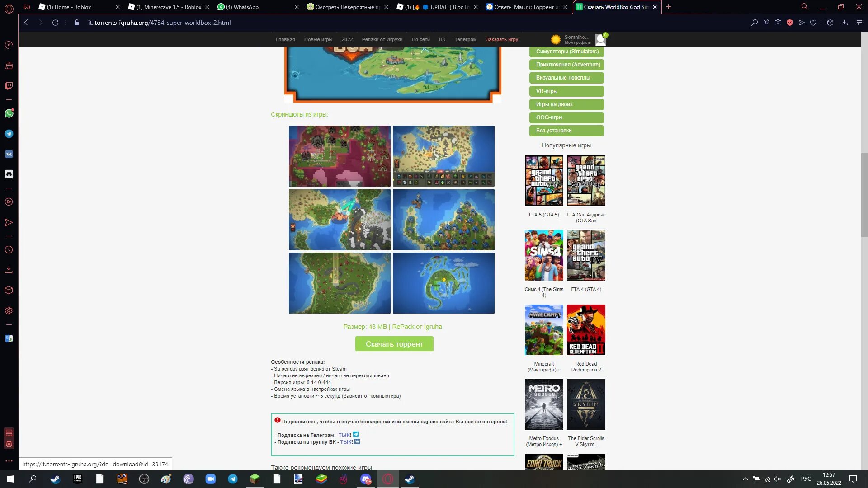This screenshot has width=868, height=488.
Task: Open the GTA 5 game thumbnail
Action: [x=544, y=181]
